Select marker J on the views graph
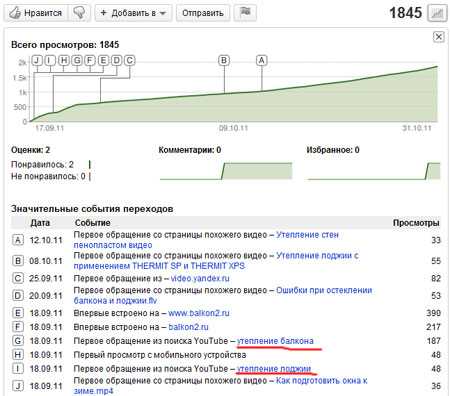Viewport: 450px width, 396px height. coord(37,60)
